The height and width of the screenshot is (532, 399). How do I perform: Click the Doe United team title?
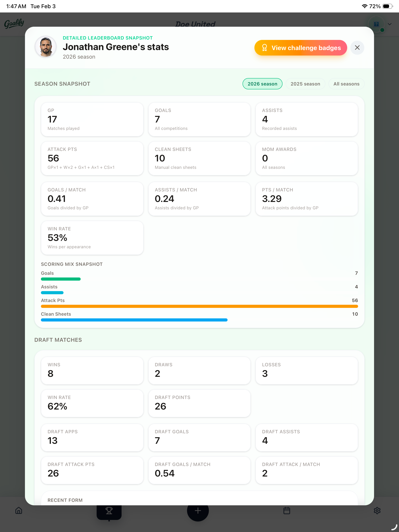[195, 24]
